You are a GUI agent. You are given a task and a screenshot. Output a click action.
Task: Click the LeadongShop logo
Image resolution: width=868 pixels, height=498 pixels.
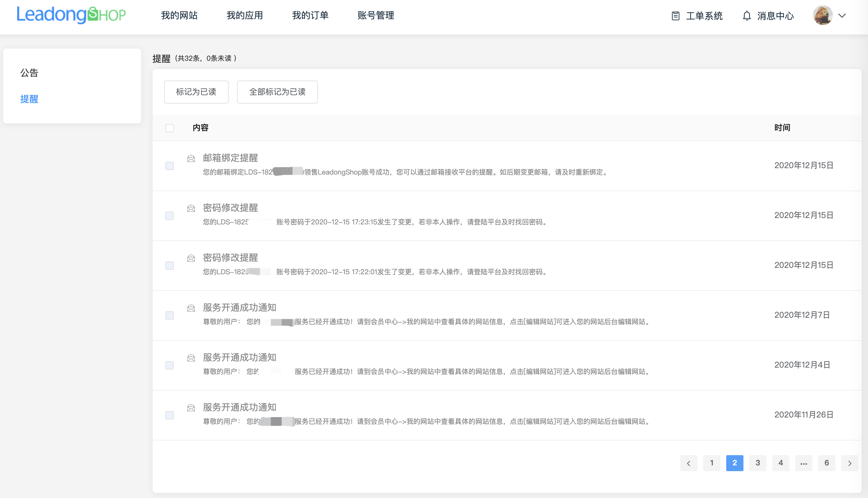coord(71,15)
